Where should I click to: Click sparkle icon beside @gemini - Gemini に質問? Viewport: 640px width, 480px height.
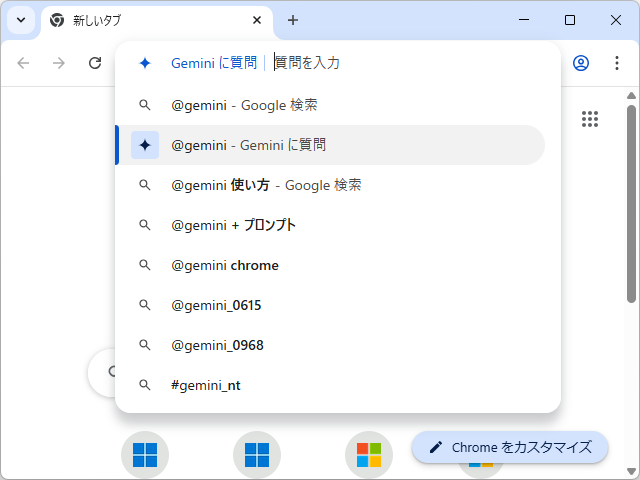point(145,145)
